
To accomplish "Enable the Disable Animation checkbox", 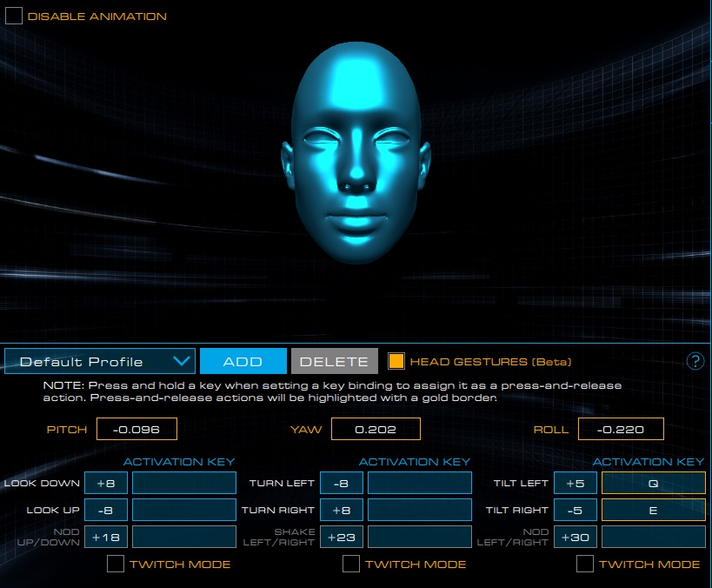I will pyautogui.click(x=14, y=16).
